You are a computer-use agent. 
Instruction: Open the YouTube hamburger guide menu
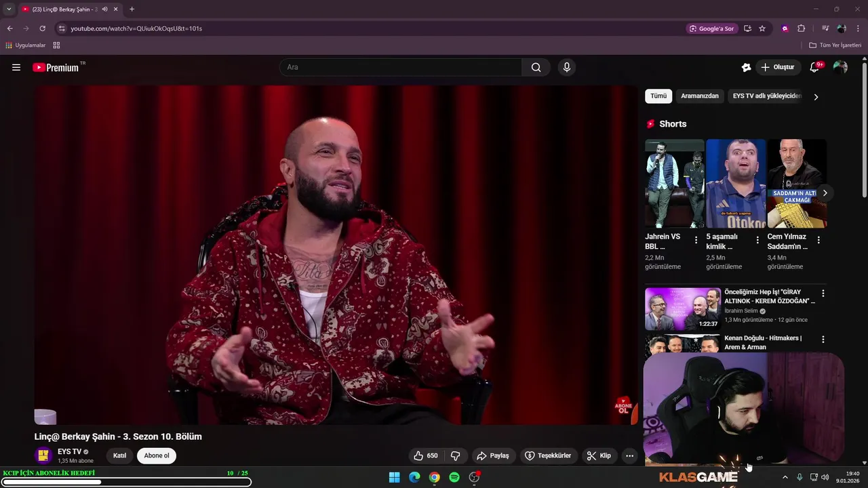(x=16, y=67)
